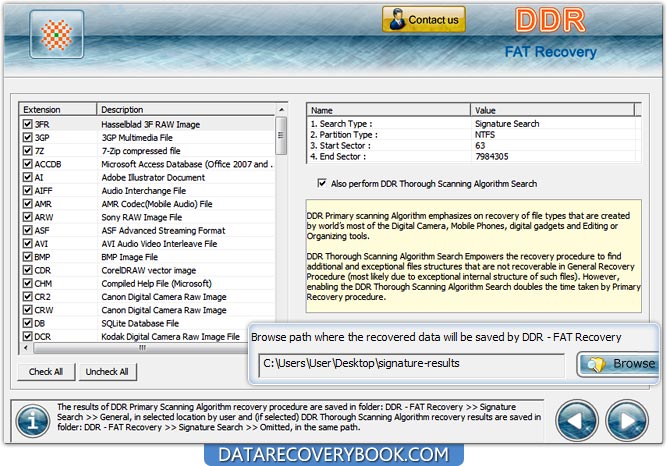The width and height of the screenshot is (667, 466).
Task: Click the info icon in bottom bar
Action: (x=32, y=421)
